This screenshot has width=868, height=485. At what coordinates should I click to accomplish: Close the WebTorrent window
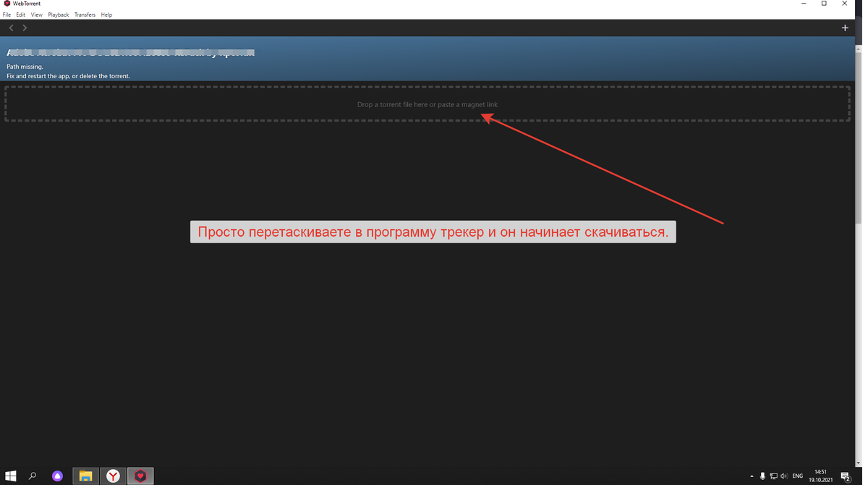pos(844,4)
